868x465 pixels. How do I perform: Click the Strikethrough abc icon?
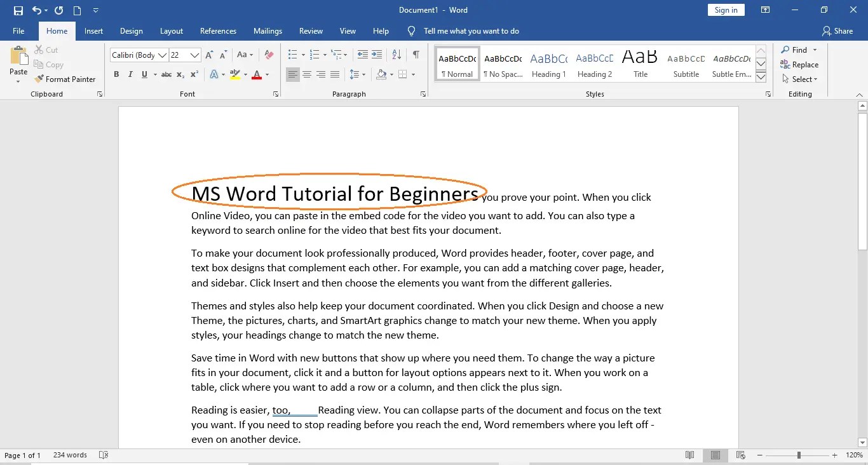[166, 75]
